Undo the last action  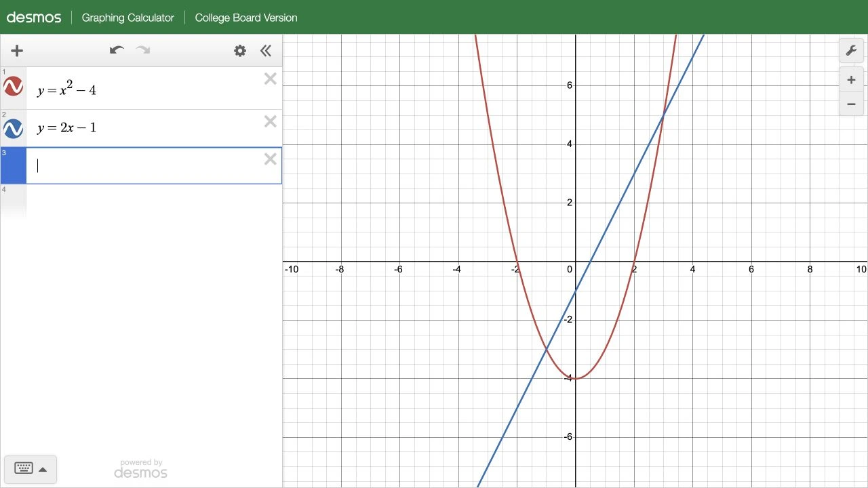(117, 50)
